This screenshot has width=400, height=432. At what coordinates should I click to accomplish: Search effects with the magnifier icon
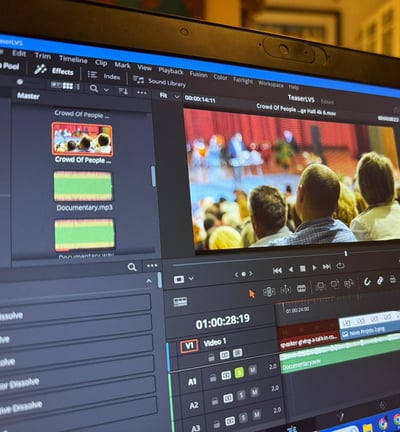(x=132, y=267)
